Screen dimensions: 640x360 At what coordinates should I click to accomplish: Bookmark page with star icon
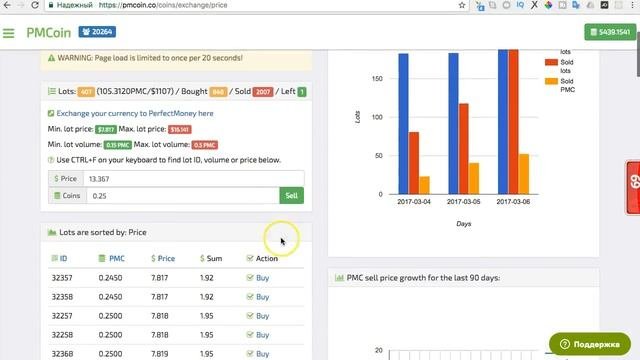tap(462, 5)
